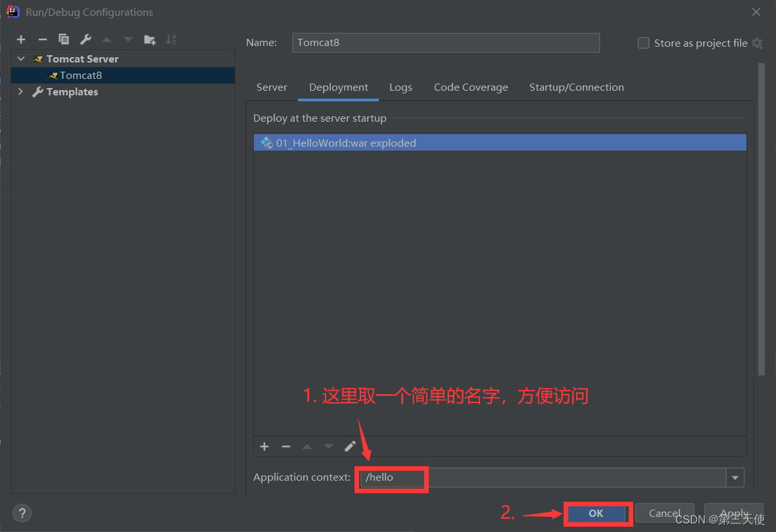Image resolution: width=776 pixels, height=532 pixels.
Task: Edit the artifact using the pencil icon
Action: [x=350, y=447]
